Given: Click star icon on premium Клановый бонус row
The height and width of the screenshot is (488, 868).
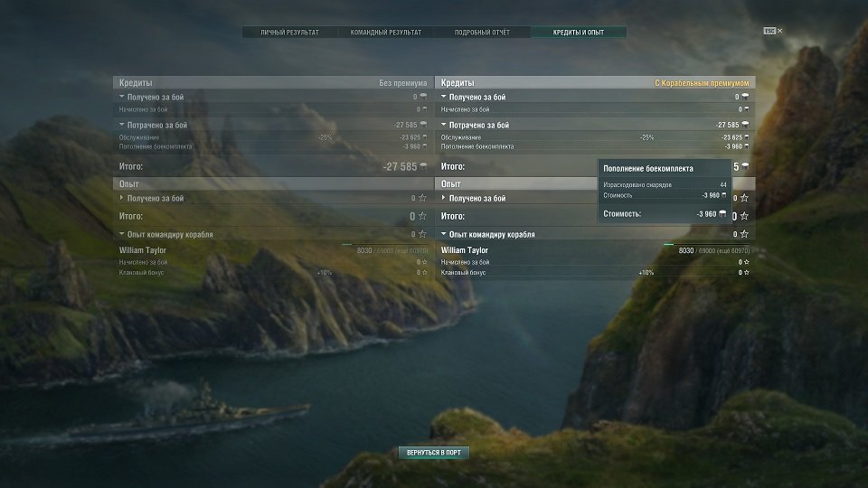Looking at the screenshot, I should (x=745, y=272).
